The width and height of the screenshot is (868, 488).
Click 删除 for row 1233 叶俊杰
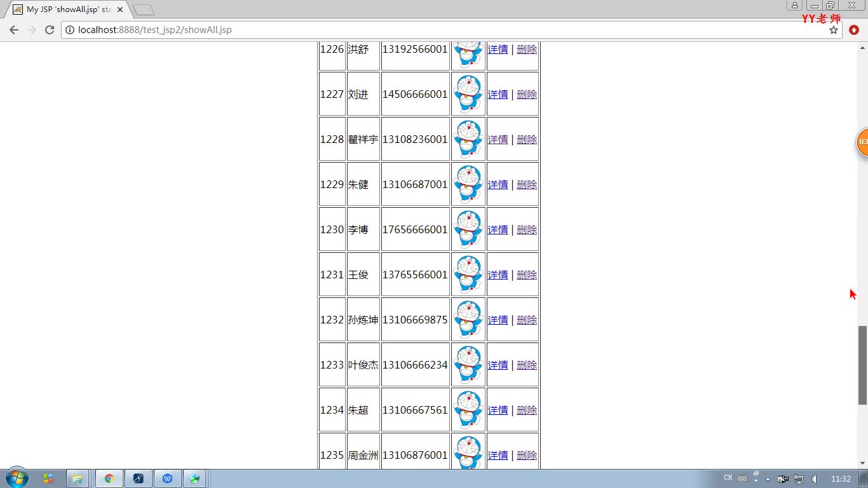pos(527,365)
